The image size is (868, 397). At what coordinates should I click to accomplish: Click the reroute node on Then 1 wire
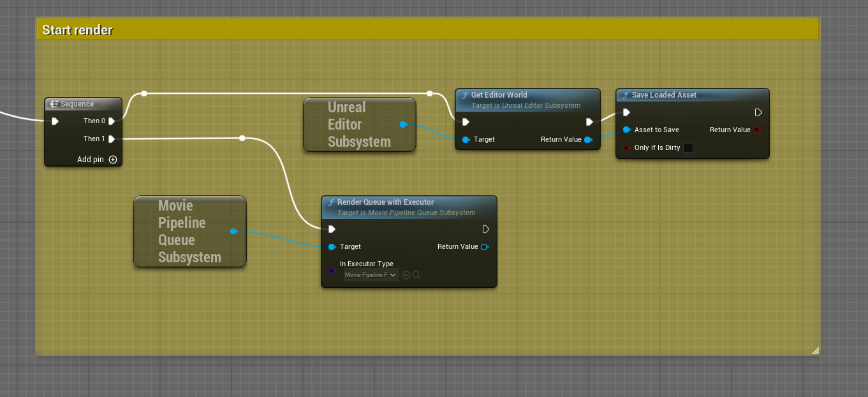tap(242, 138)
